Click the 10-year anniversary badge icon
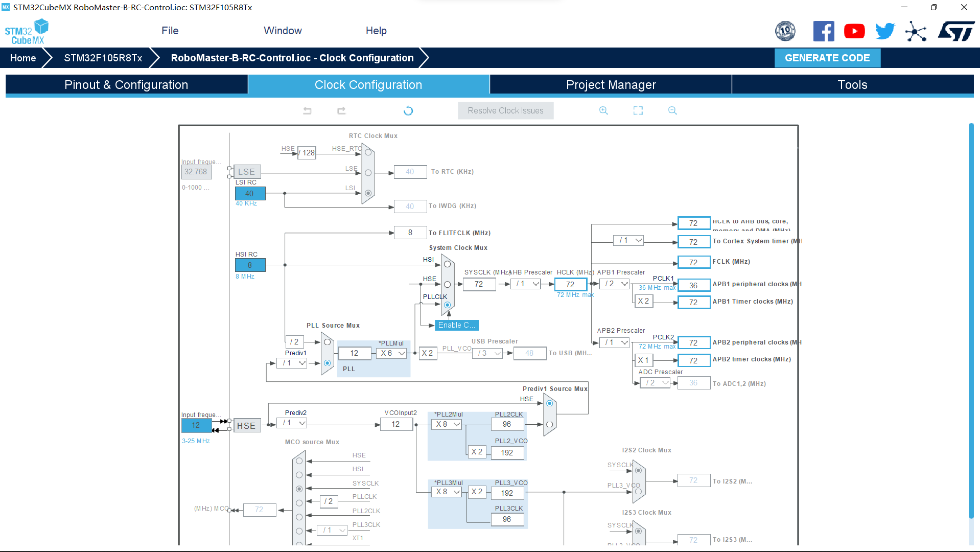 point(785,31)
